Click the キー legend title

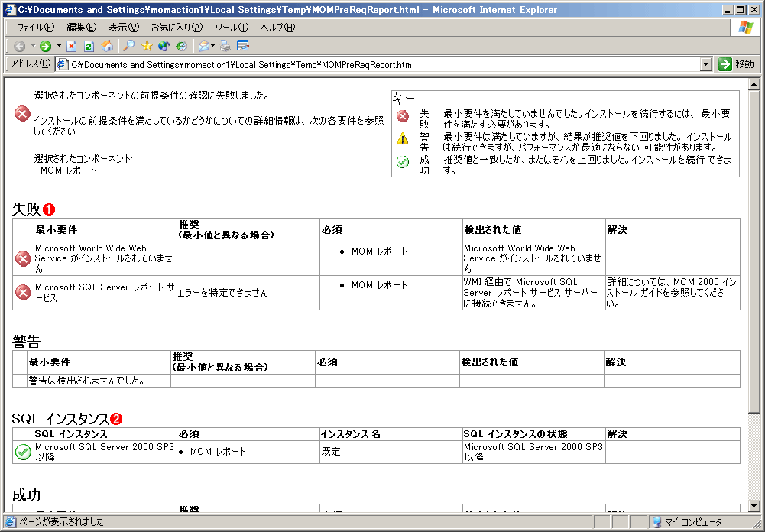click(404, 99)
